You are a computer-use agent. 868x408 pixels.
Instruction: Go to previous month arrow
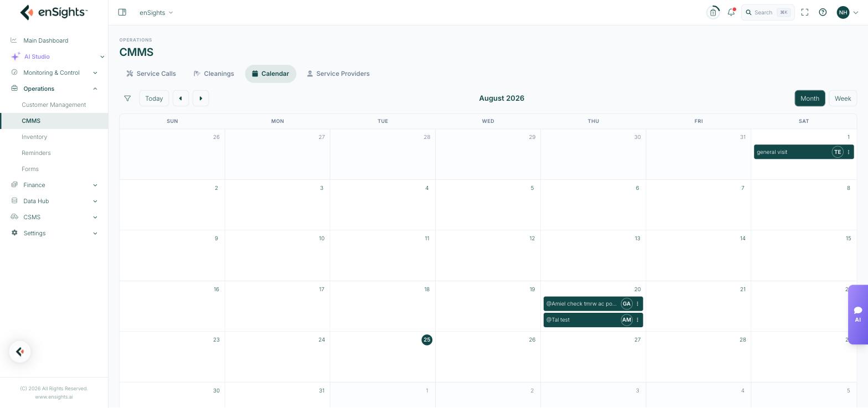180,99
